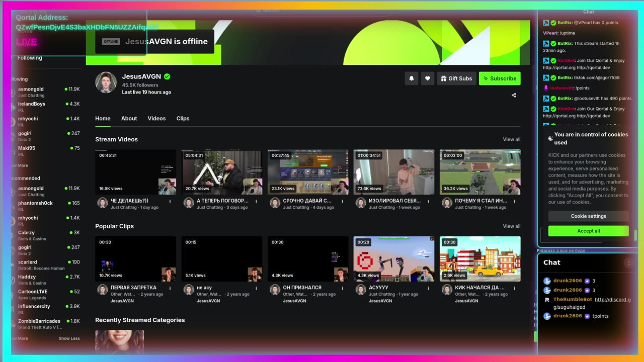The height and width of the screenshot is (362, 644).
Task: Click TheRumbleBot Rumble icon in chat
Action: 547,300
